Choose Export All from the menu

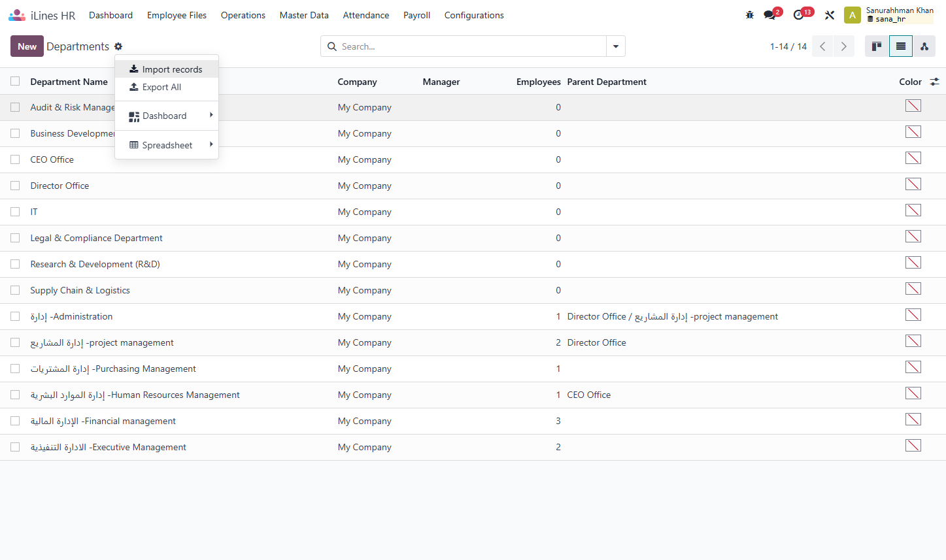167,87
